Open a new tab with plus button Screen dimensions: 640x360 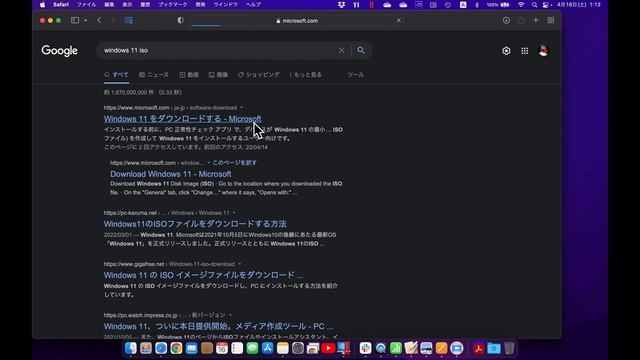(x=536, y=20)
